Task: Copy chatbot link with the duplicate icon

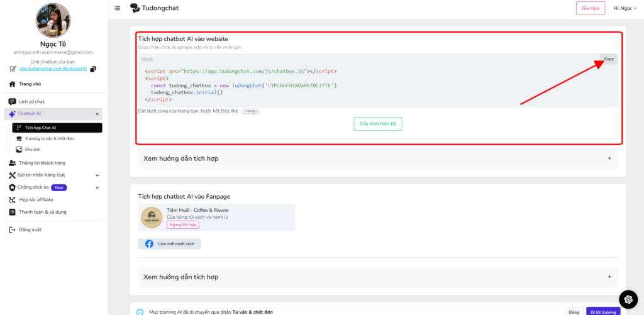Action: tap(93, 69)
